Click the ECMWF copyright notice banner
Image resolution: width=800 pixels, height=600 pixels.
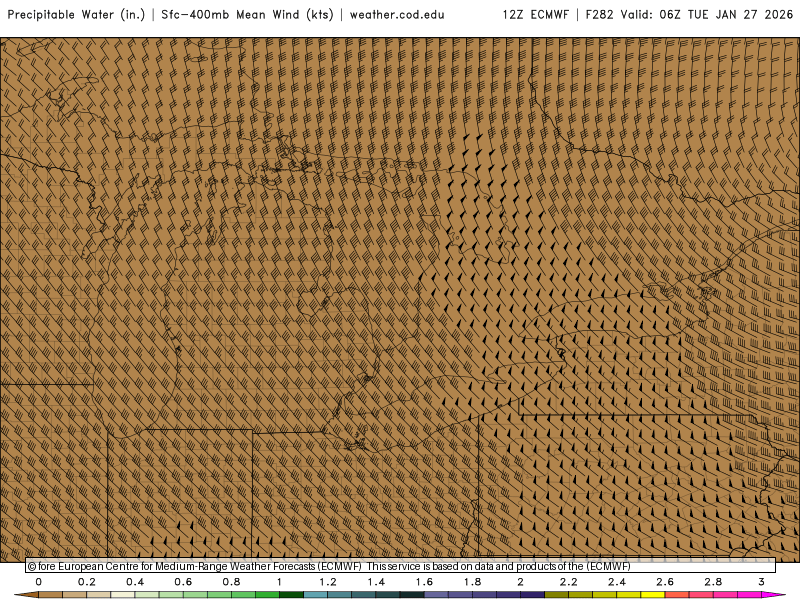[x=401, y=566]
